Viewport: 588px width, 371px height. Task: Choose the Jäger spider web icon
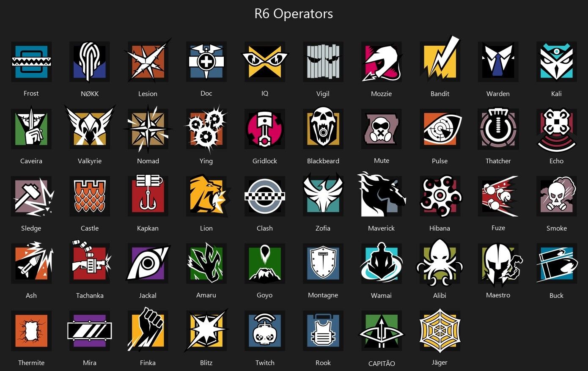pyautogui.click(x=440, y=330)
